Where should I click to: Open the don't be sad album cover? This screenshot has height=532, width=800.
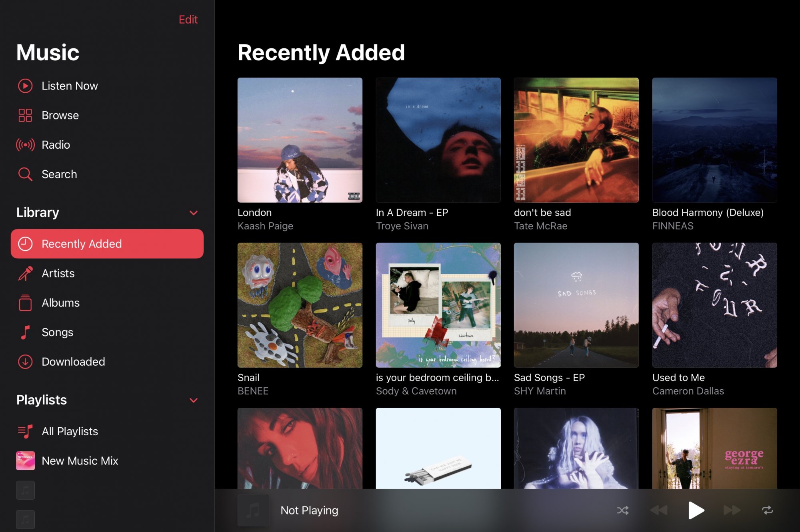[x=576, y=140]
